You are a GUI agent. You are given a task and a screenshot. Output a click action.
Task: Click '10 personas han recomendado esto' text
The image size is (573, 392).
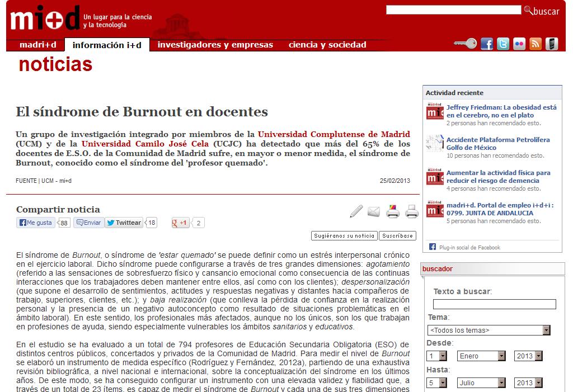(x=495, y=155)
